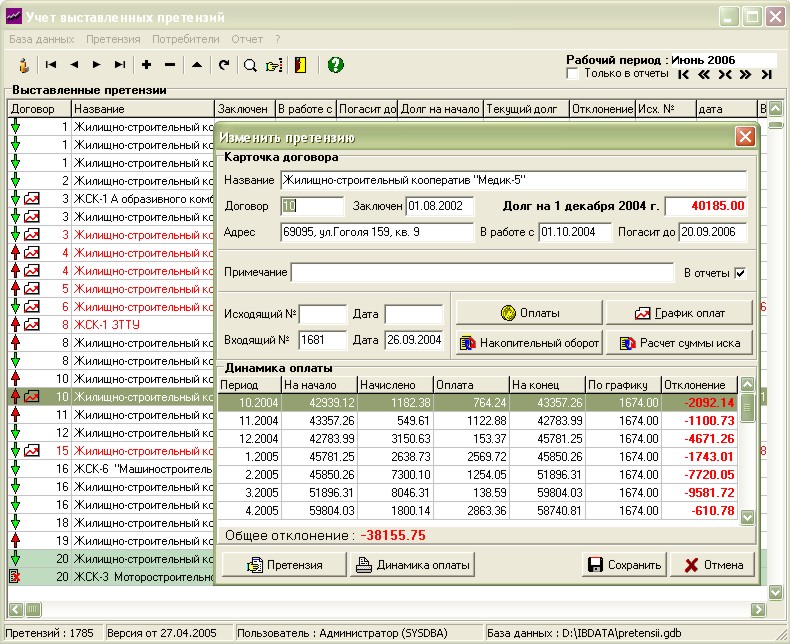This screenshot has width=790, height=644.
Task: Go to last record in toolbar
Action: tap(120, 65)
